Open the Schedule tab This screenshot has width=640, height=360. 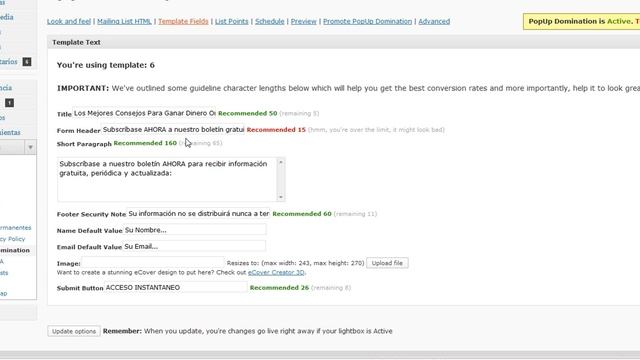pyautogui.click(x=269, y=21)
